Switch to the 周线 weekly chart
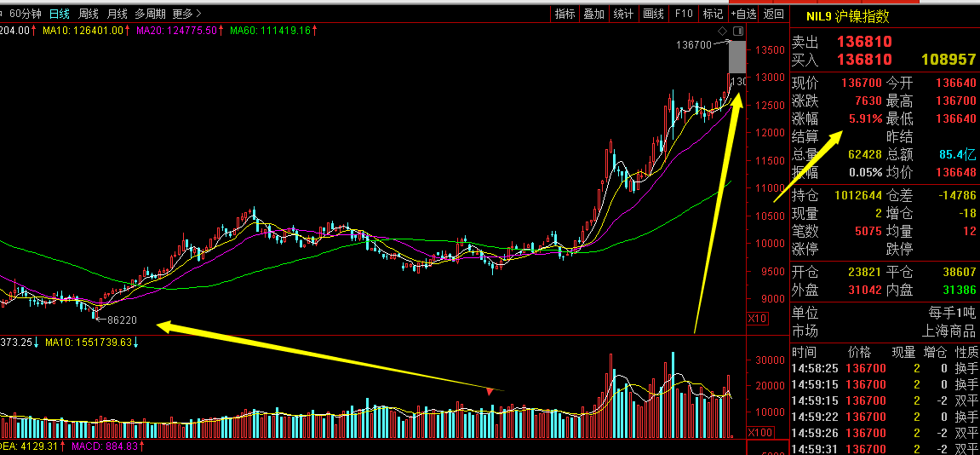This screenshot has height=455, width=980. point(89,14)
